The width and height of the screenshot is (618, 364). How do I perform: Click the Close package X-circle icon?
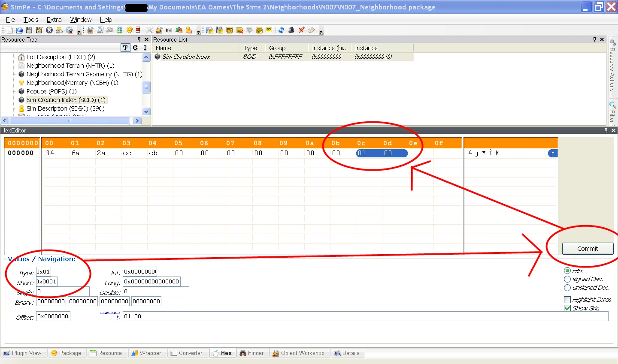coord(49,30)
